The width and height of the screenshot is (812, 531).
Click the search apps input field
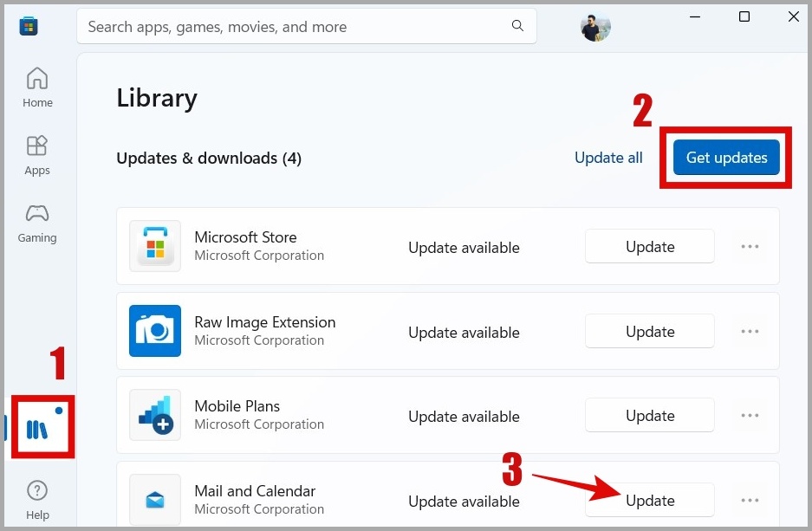pos(295,27)
